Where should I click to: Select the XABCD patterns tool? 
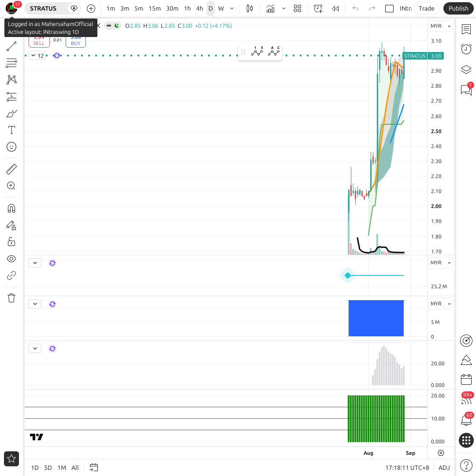pos(11,79)
